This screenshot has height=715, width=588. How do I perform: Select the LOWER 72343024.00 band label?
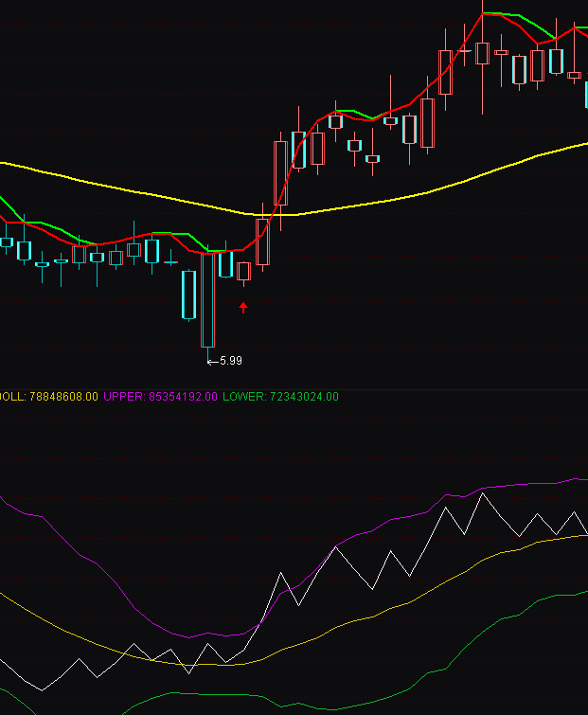pyautogui.click(x=280, y=397)
